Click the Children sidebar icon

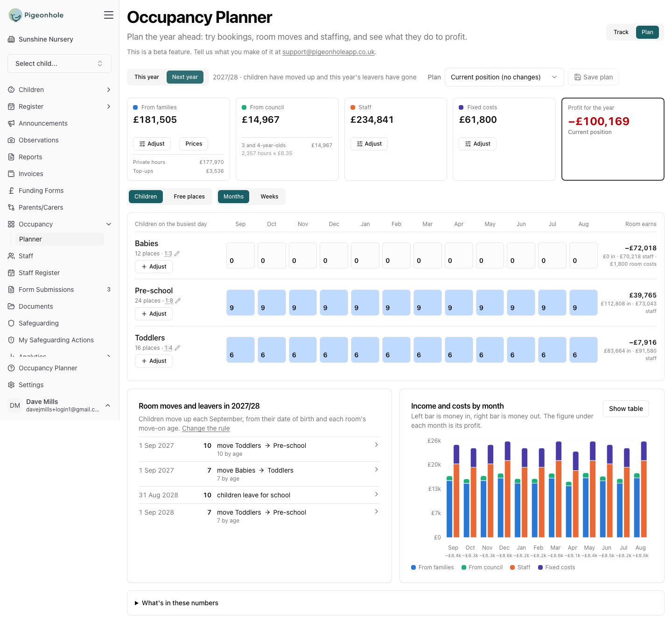click(x=11, y=90)
